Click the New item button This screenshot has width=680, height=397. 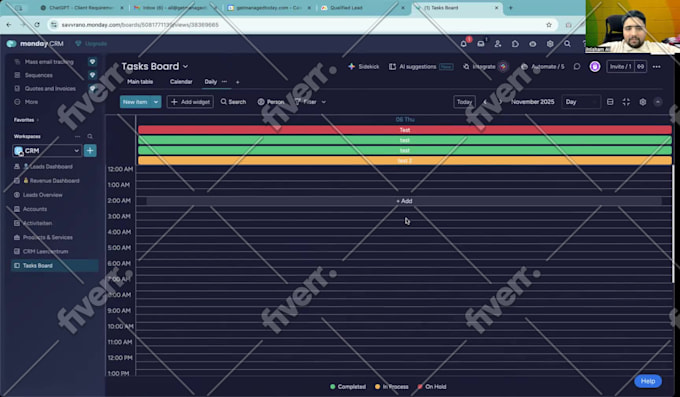click(135, 102)
